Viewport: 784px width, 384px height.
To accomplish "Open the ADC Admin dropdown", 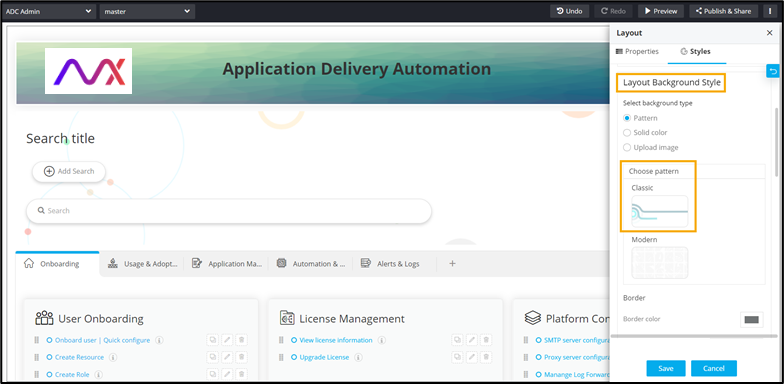I will pyautogui.click(x=48, y=11).
